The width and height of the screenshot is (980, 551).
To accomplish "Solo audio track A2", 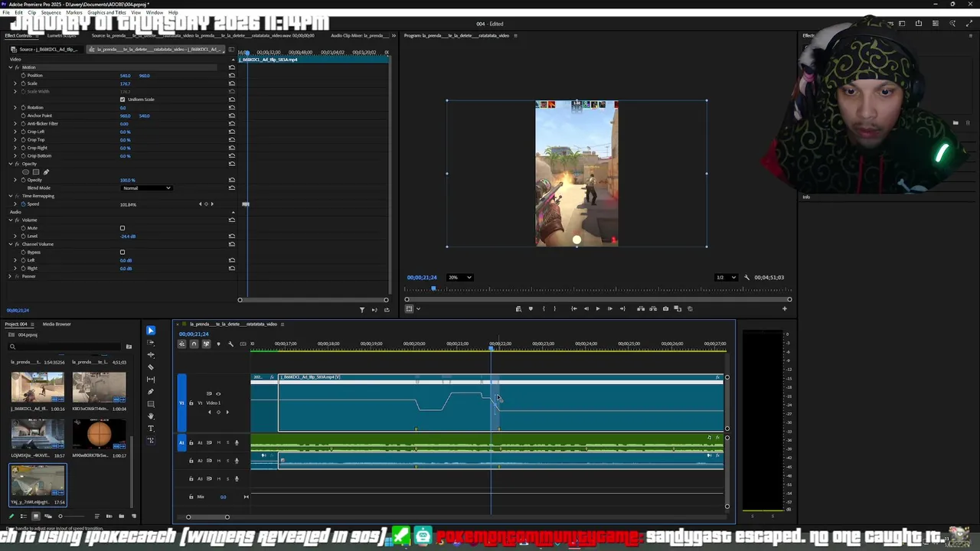I will (x=227, y=461).
